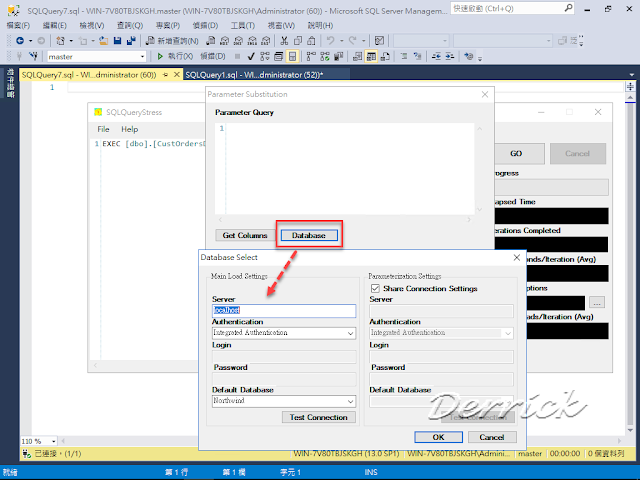The image size is (640, 480).
Task: Click the main Test Connection button
Action: pyautogui.click(x=318, y=417)
